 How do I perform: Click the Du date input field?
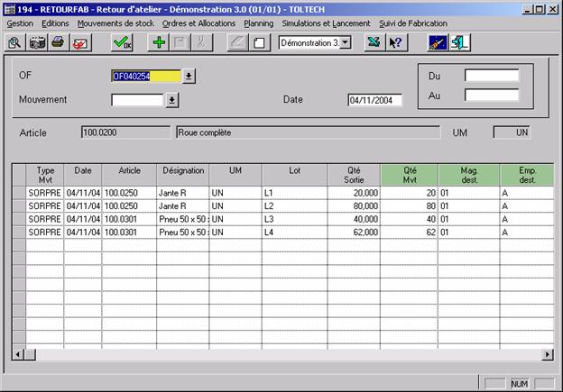(492, 76)
